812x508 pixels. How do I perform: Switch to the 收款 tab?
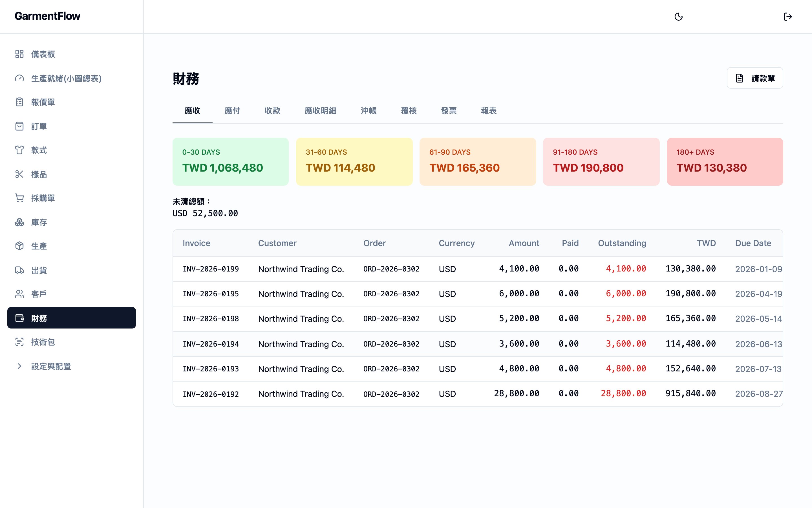[272, 111]
